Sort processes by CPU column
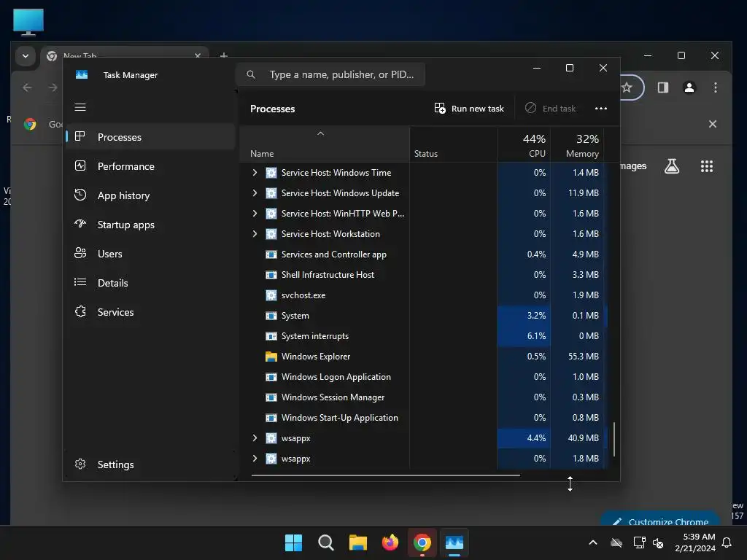The height and width of the screenshot is (560, 747). [x=524, y=145]
